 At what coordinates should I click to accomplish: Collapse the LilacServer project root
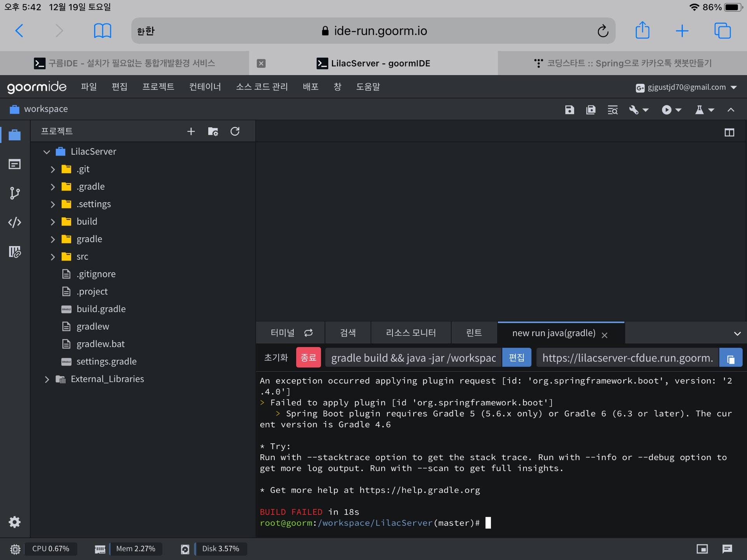47,152
